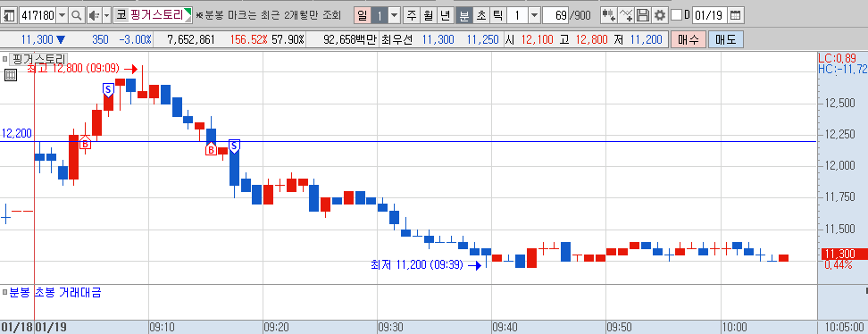The height and width of the screenshot is (334, 868).
Task: Click the second red B buy marker
Action: (211, 148)
